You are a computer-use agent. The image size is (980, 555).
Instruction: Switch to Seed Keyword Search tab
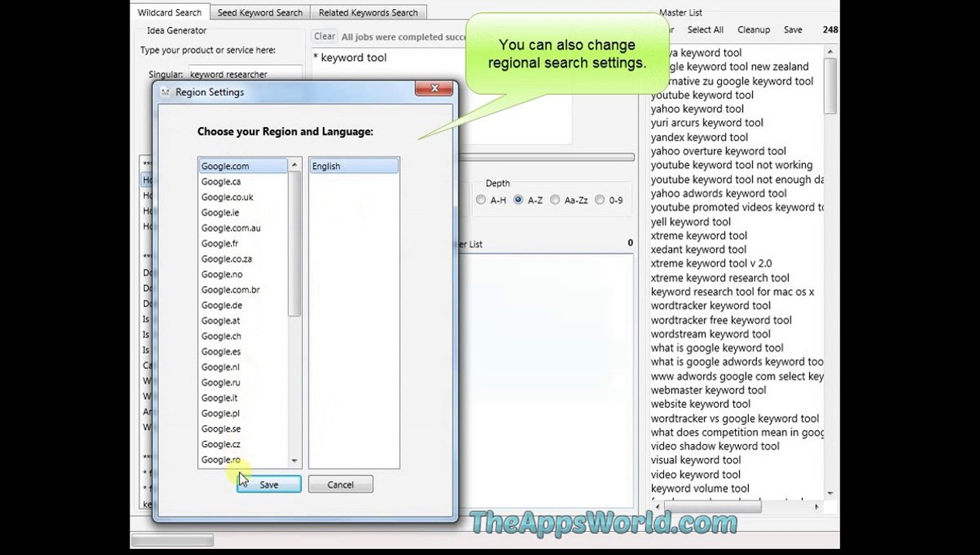[260, 12]
